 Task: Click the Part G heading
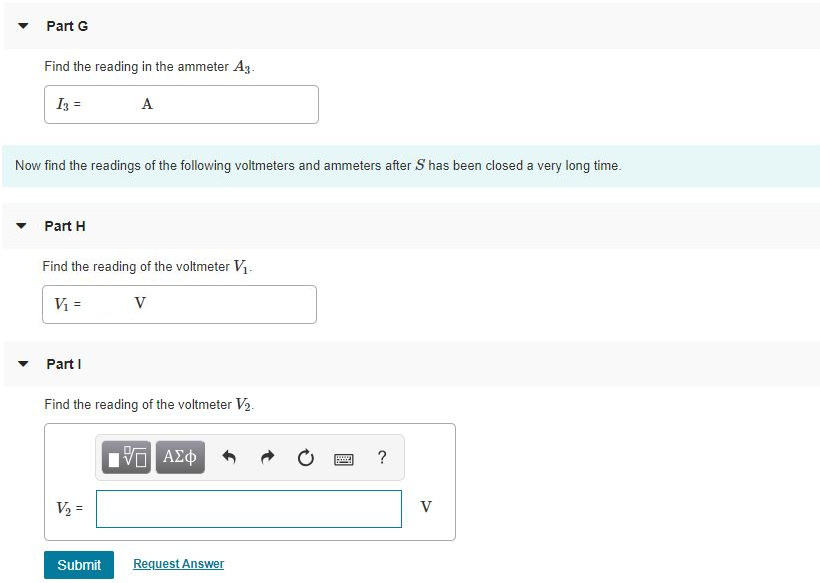pos(67,26)
